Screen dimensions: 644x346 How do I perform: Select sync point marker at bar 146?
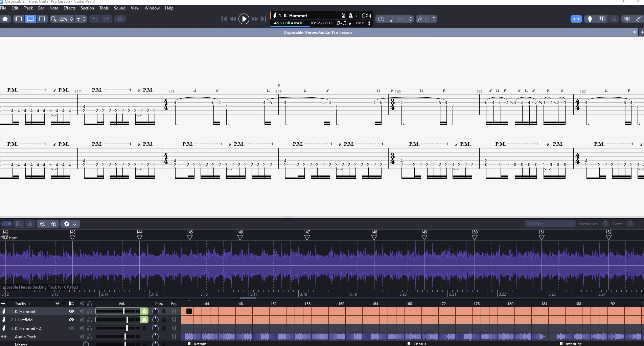240,238
